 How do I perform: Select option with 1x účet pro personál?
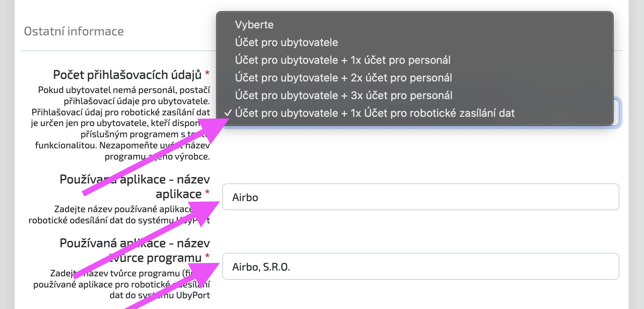pyautogui.click(x=414, y=60)
